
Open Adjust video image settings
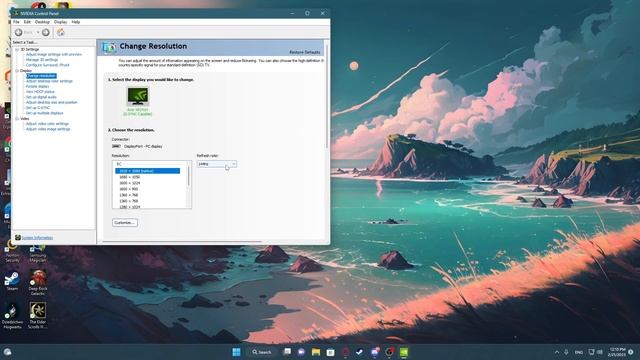coord(48,129)
